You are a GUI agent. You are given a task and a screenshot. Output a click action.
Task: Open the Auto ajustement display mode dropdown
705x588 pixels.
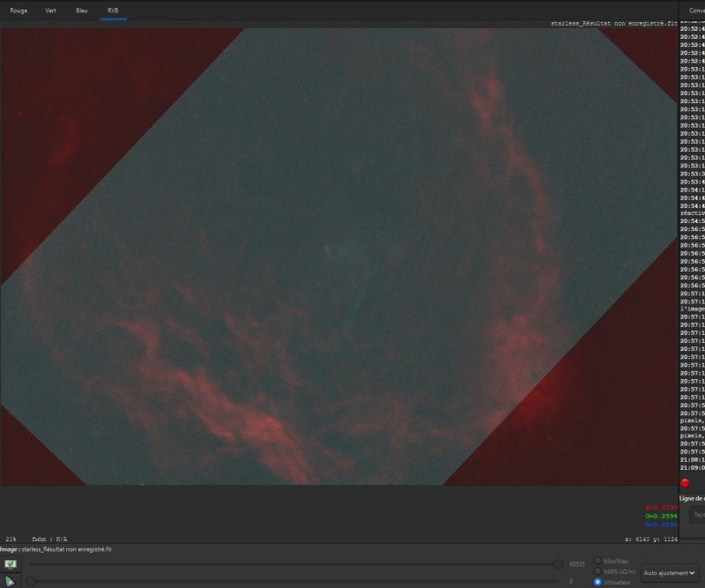point(670,573)
